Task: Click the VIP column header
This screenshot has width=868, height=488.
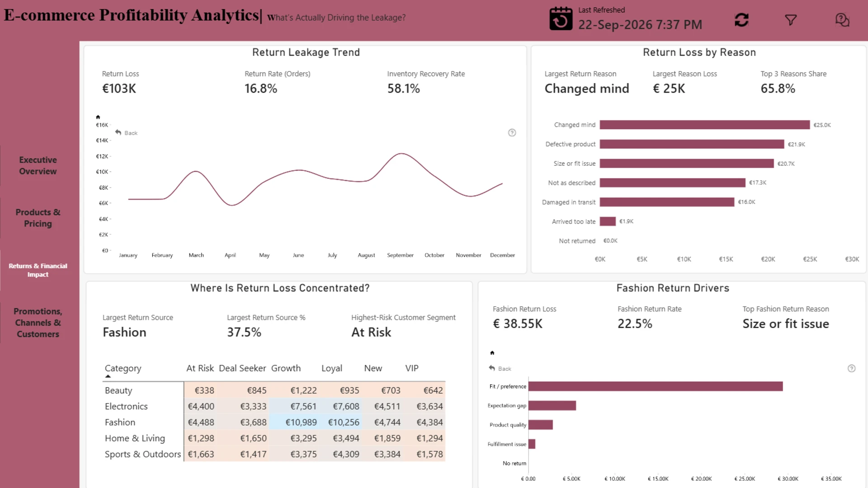Action: point(412,368)
